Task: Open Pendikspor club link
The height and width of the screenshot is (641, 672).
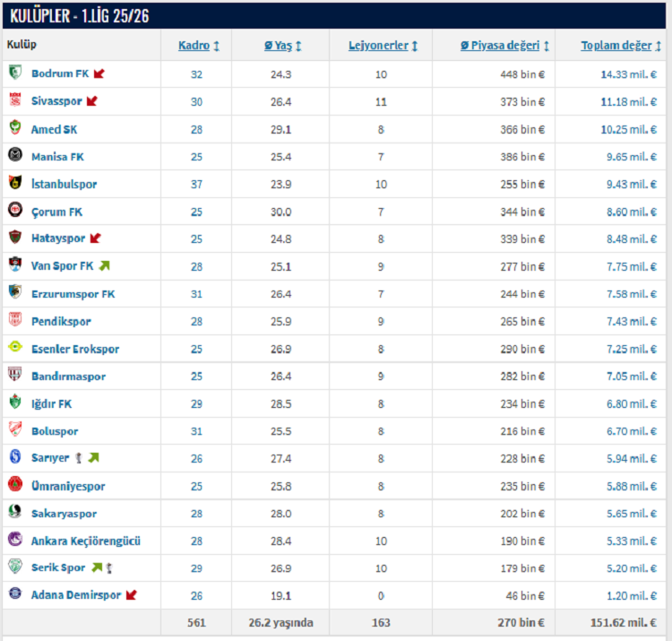Action: (x=61, y=322)
